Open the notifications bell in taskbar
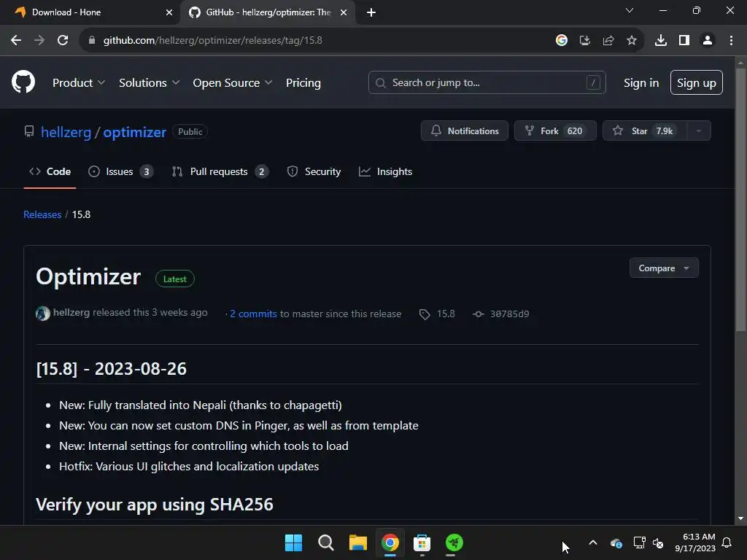The width and height of the screenshot is (747, 560). (727, 542)
